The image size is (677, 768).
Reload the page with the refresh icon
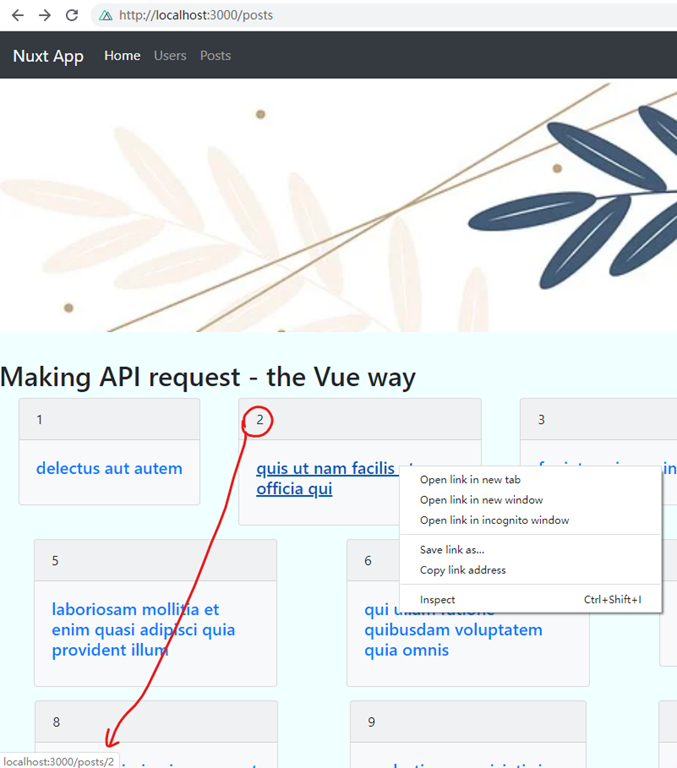72,15
